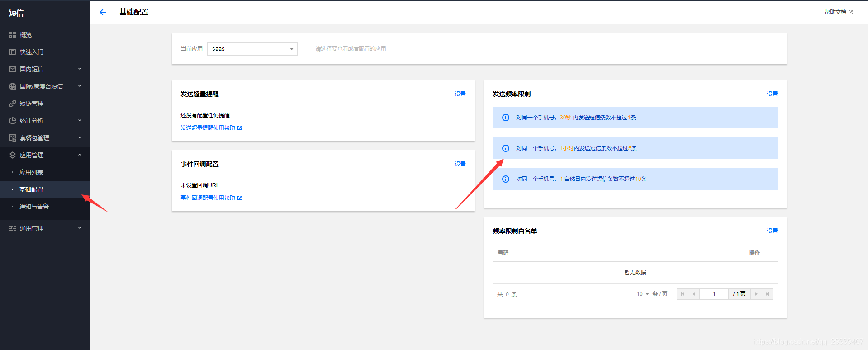The height and width of the screenshot is (350, 868).
Task: Click the page number input field
Action: [714, 294]
